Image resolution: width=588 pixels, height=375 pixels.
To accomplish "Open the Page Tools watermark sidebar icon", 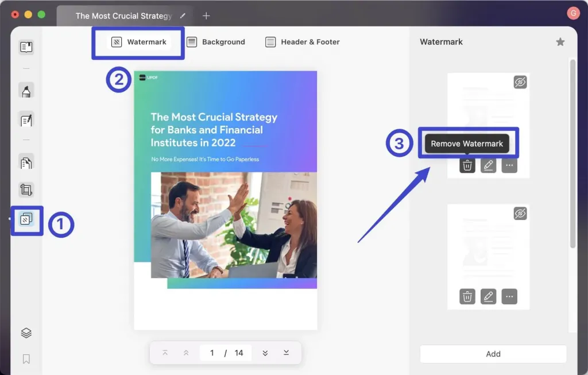I will coord(26,219).
